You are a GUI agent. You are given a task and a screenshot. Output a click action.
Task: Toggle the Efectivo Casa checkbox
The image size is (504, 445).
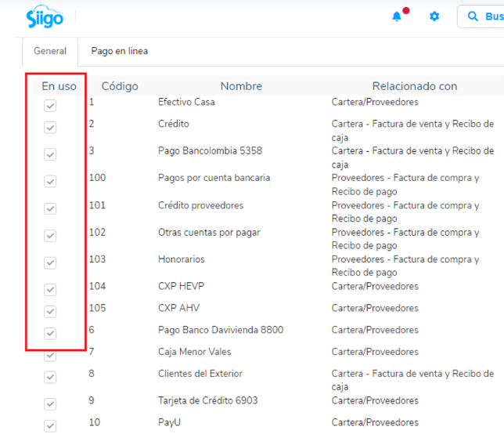click(50, 106)
